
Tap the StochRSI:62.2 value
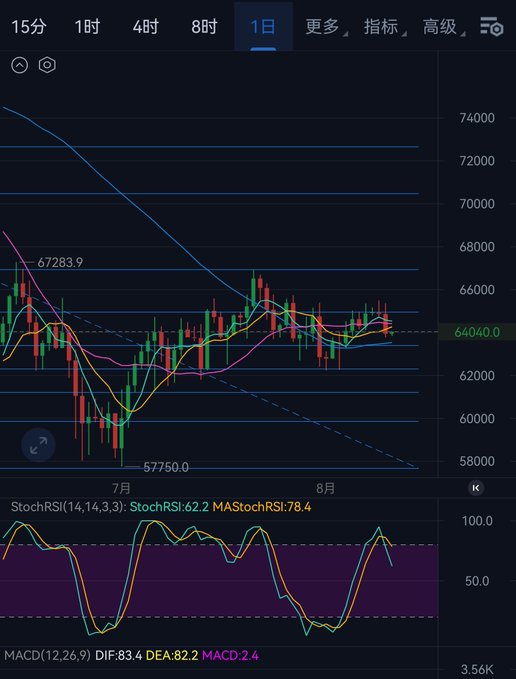(169, 507)
